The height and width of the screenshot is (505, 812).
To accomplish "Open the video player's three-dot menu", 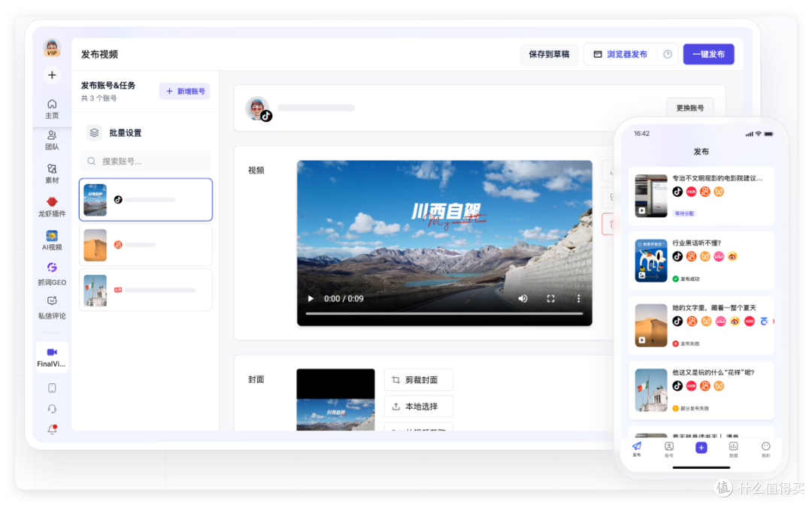I will (x=578, y=298).
